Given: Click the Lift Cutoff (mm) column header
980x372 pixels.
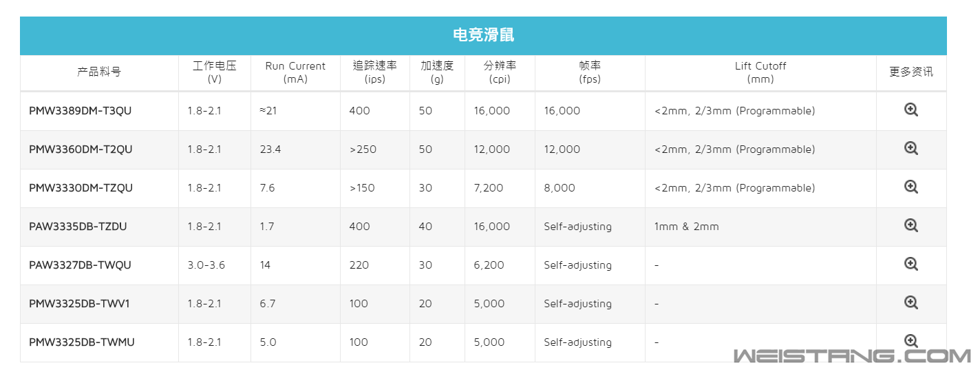Looking at the screenshot, I should click(x=760, y=72).
